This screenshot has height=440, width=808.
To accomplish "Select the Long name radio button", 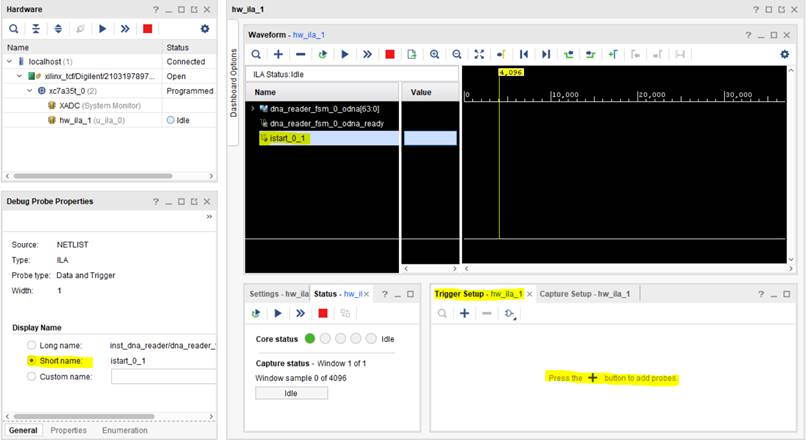I will [x=32, y=345].
